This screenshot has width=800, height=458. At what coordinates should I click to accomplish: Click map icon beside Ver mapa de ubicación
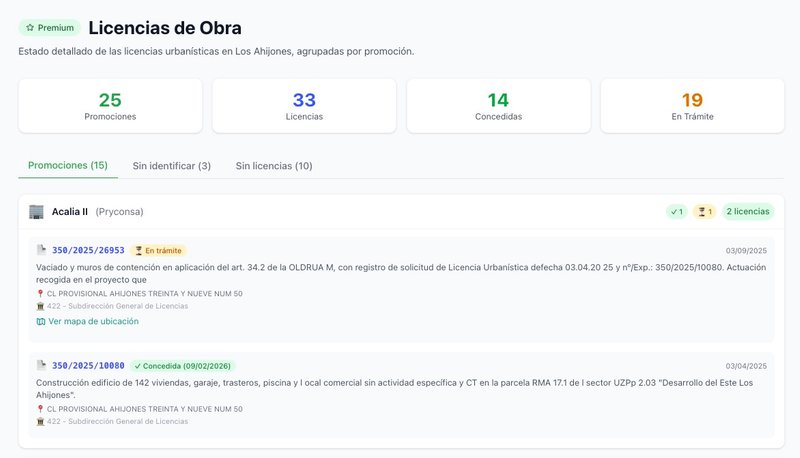[41, 321]
